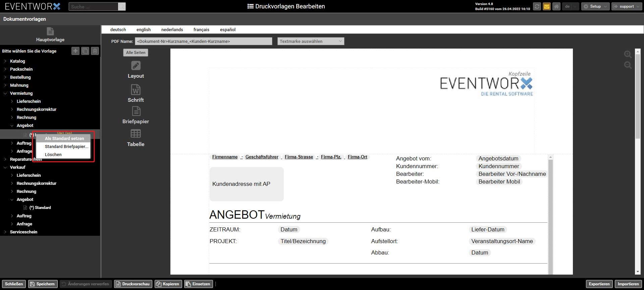Open the yellow mail envelope icon
The image size is (644, 290).
click(546, 6)
